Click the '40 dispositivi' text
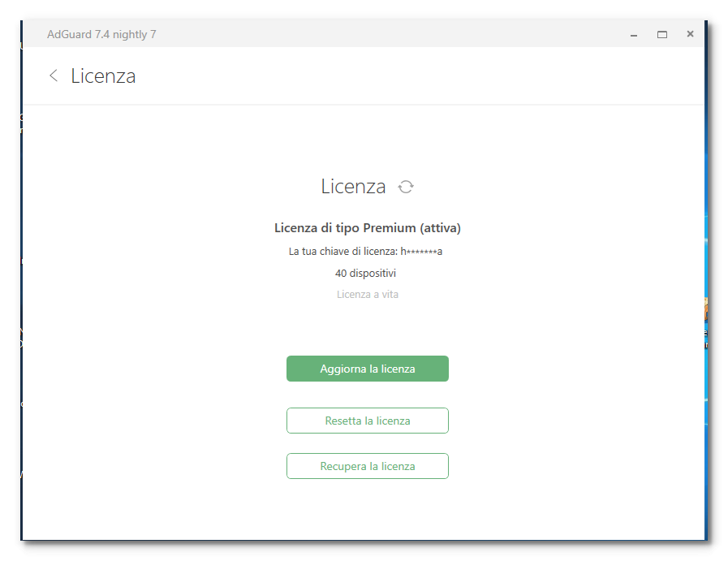Image resolution: width=728 pixels, height=561 pixels. (x=365, y=273)
